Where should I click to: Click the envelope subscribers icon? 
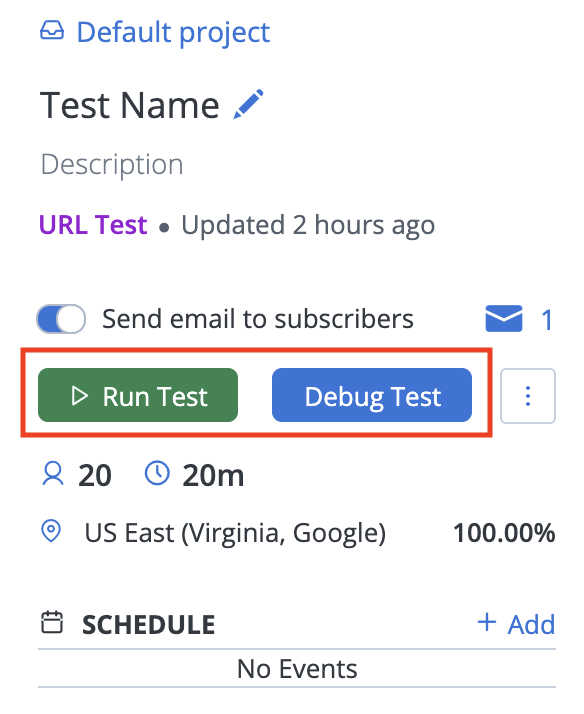coord(504,319)
